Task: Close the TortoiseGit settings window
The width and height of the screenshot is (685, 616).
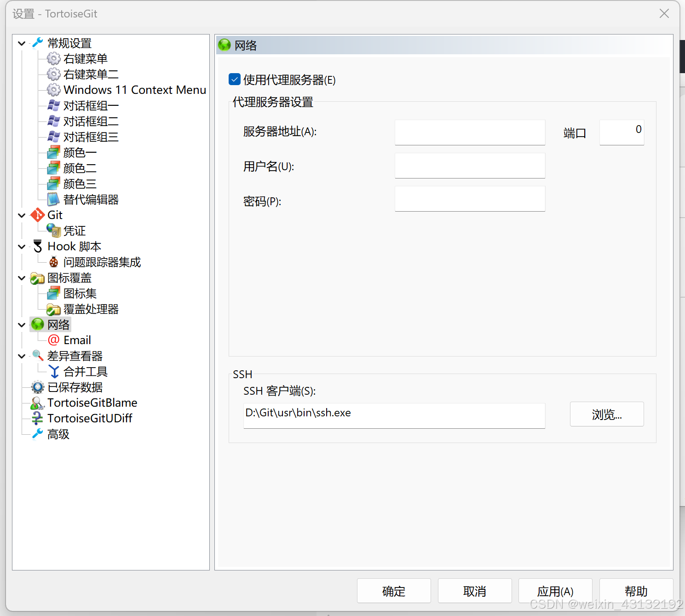Action: click(664, 13)
